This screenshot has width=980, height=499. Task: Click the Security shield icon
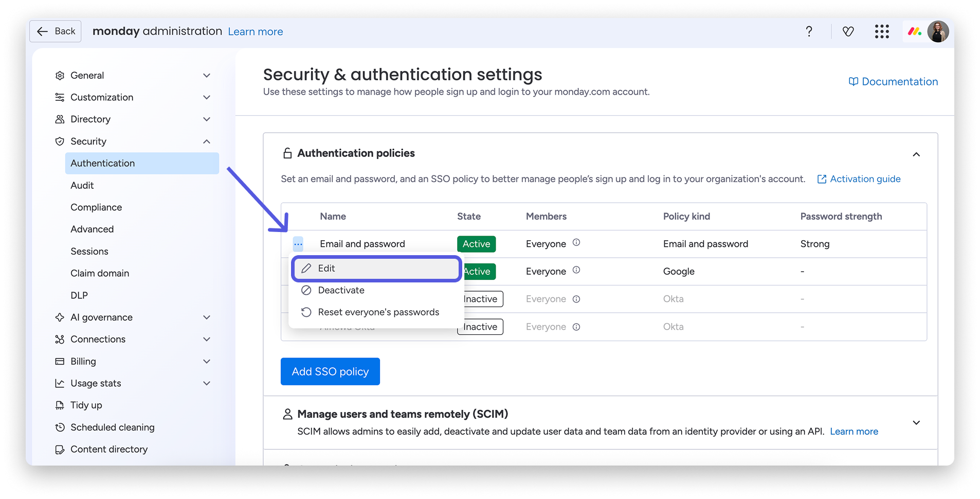click(60, 141)
